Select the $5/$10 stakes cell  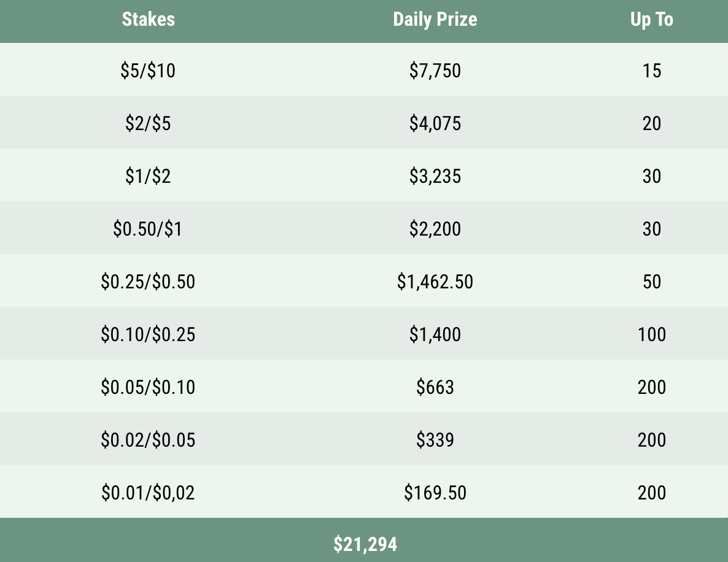(148, 71)
